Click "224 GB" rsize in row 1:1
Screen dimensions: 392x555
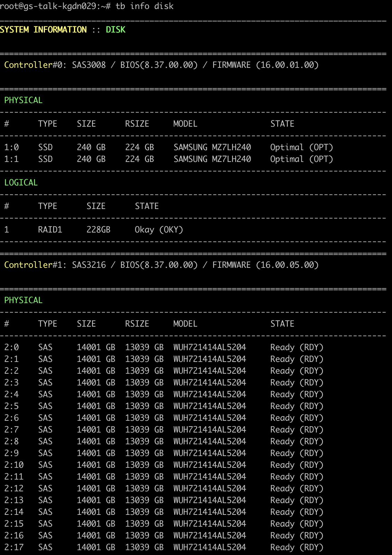tap(140, 159)
